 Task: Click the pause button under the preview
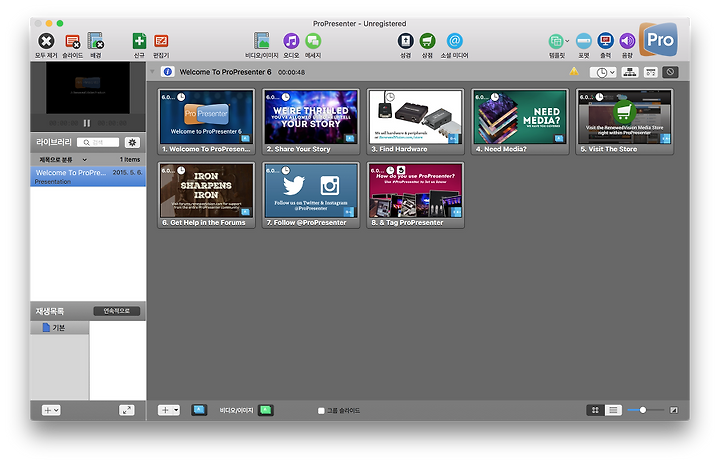(x=87, y=123)
